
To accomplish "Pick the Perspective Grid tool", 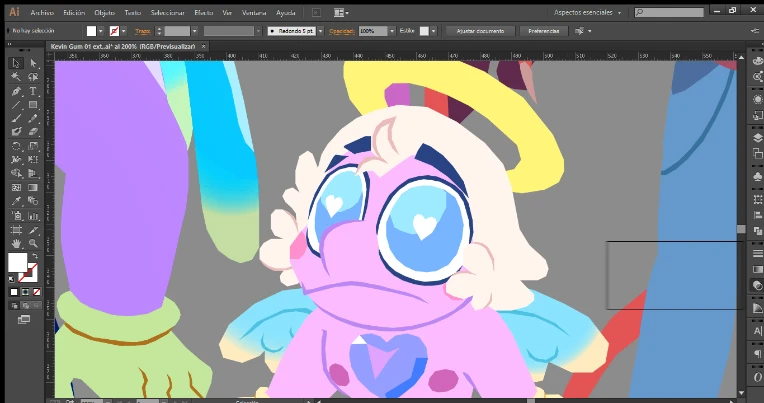I will click(x=33, y=173).
